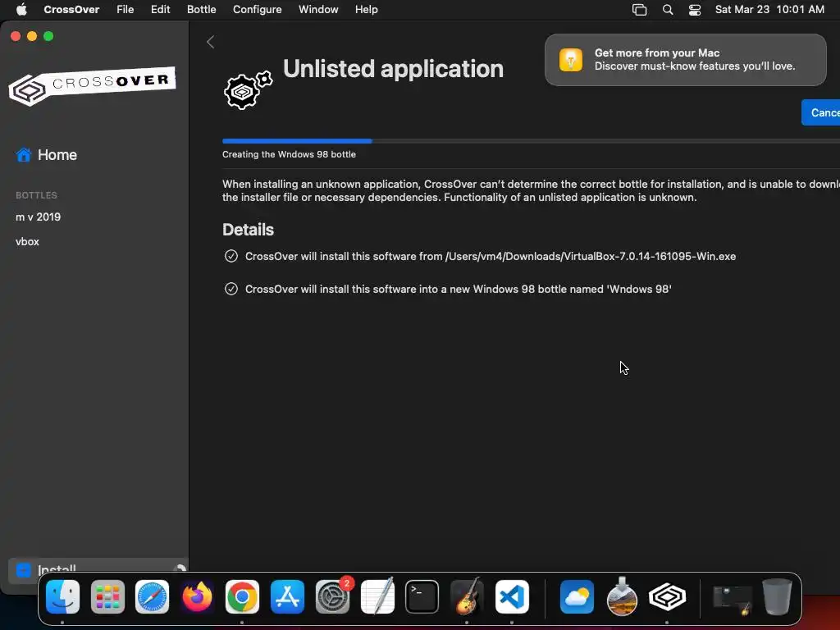Screen dimensions: 840x630
Task: Launch GarageBand from the Dock
Action: tap(467, 597)
